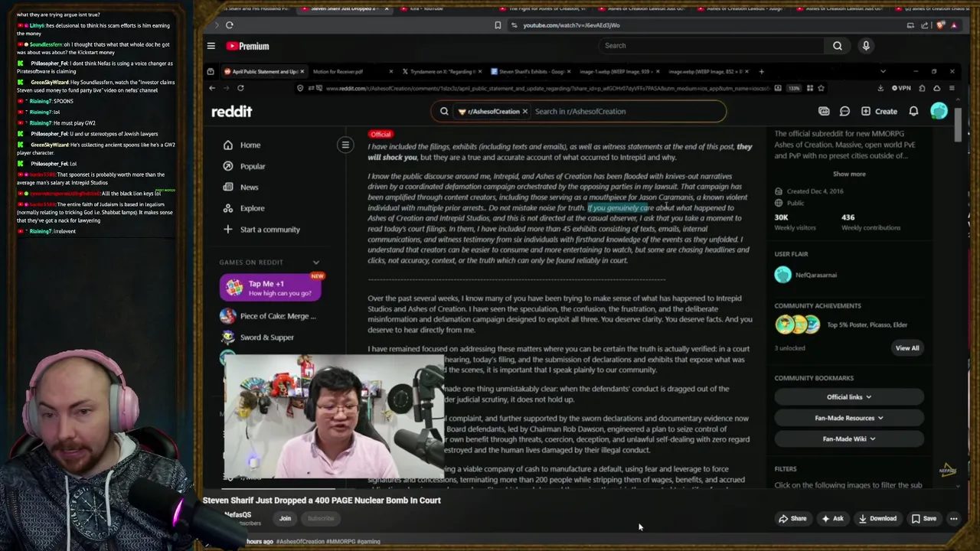Focus the YouTube search box

(x=712, y=46)
